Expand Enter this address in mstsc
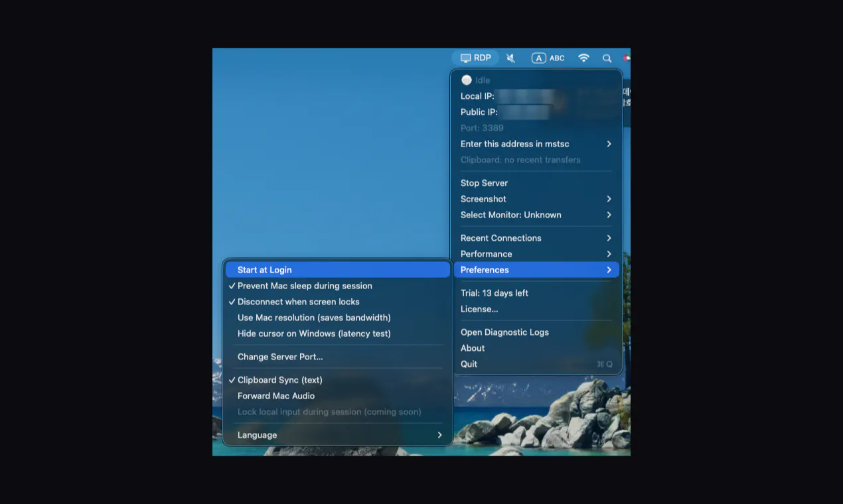The height and width of the screenshot is (504, 843). 536,144
